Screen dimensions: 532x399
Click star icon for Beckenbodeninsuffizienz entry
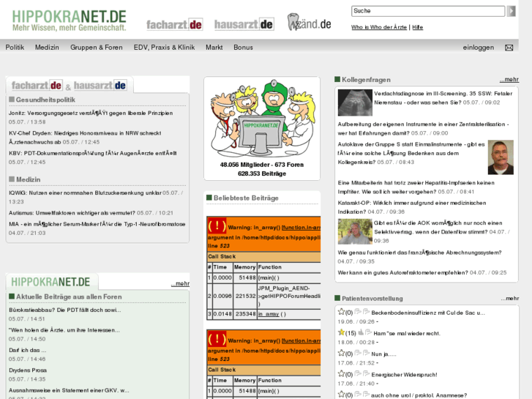point(341,311)
